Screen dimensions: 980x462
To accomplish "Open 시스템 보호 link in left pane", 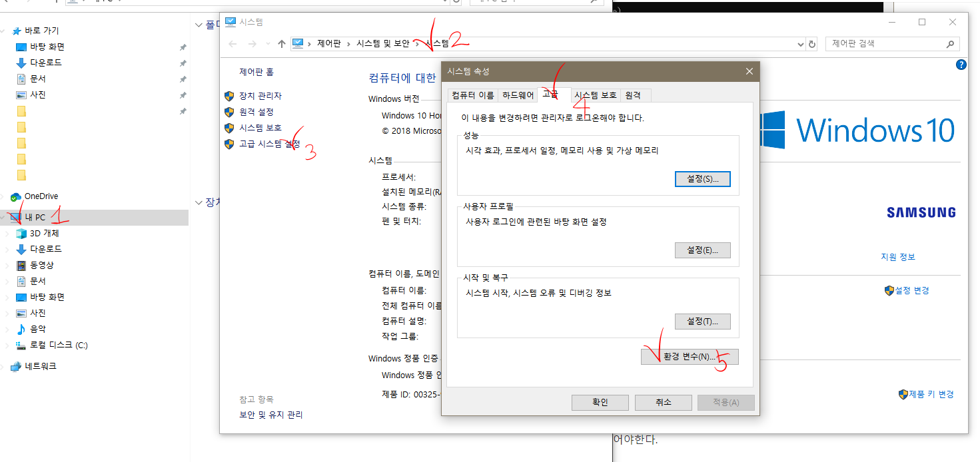I will [x=260, y=128].
